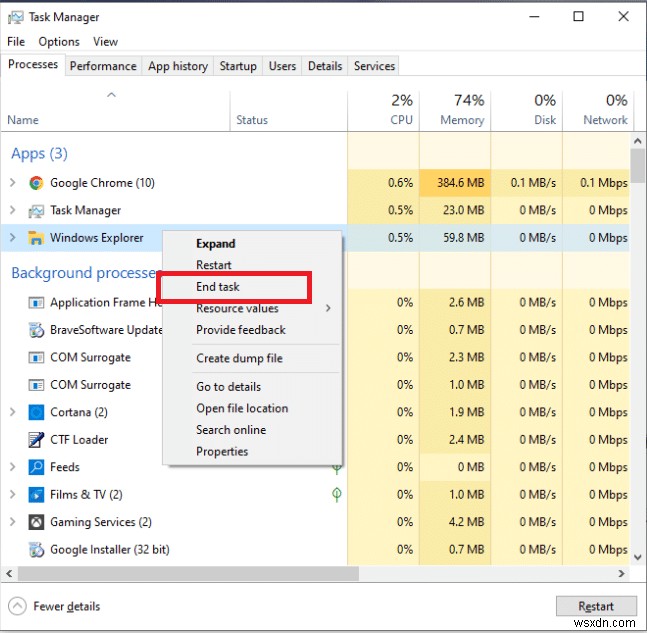
Task: Click the Google Installer icon
Action: [x=36, y=550]
